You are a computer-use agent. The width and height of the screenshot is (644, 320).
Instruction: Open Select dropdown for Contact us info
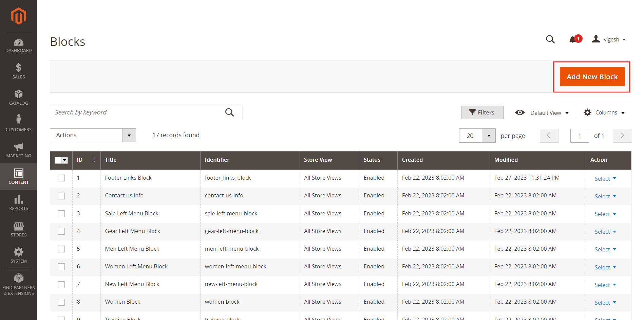605,196
